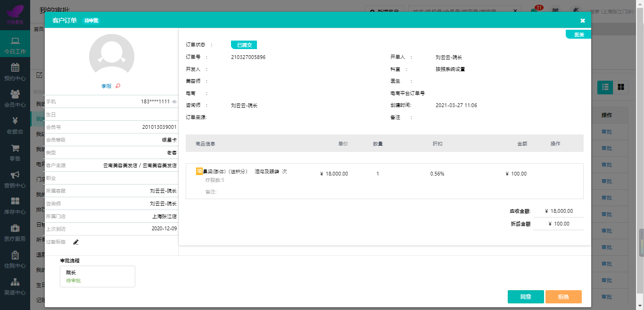Click last visit date 2020-12-09
The width and height of the screenshot is (644, 310).
(x=164, y=229)
